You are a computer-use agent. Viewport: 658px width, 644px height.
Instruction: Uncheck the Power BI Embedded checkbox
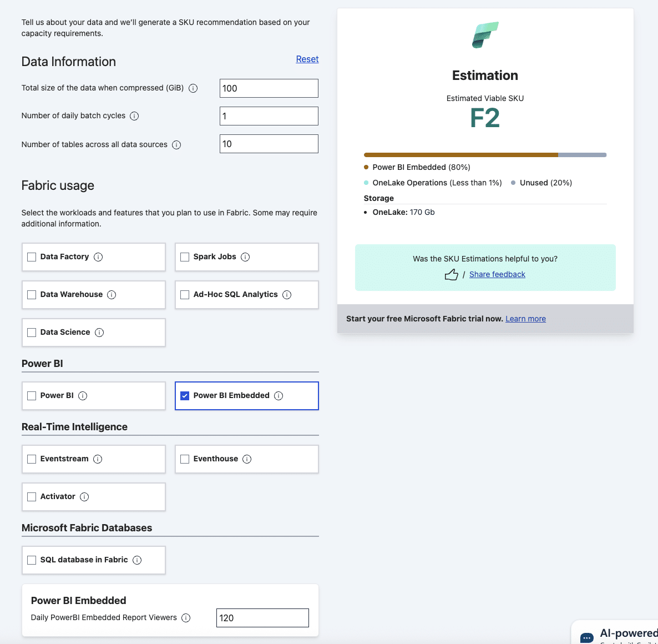click(185, 396)
